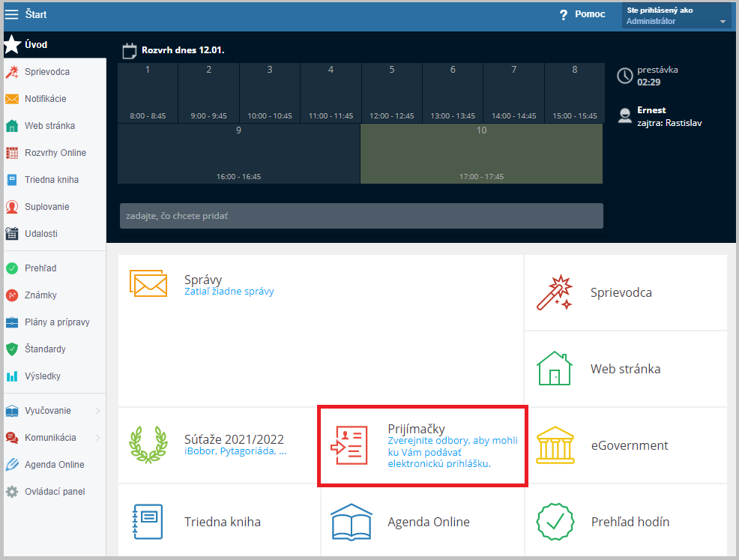Screen dimensions: 739x560
Task: Click the Pomoc help link
Action: point(590,14)
